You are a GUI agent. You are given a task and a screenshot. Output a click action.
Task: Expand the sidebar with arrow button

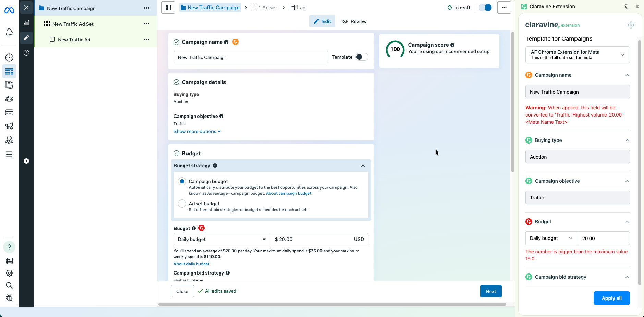click(26, 161)
